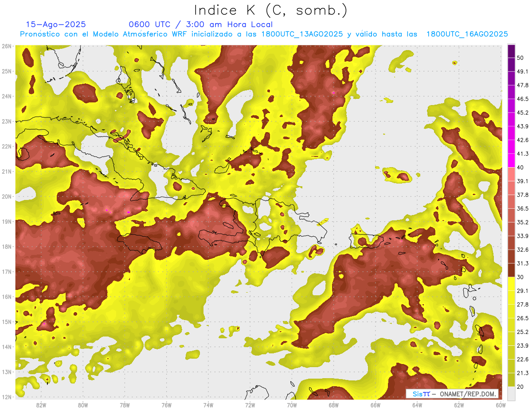This screenshot has height=411, width=532.
Task: Click the longitude label "82W"
Action: coord(41,405)
